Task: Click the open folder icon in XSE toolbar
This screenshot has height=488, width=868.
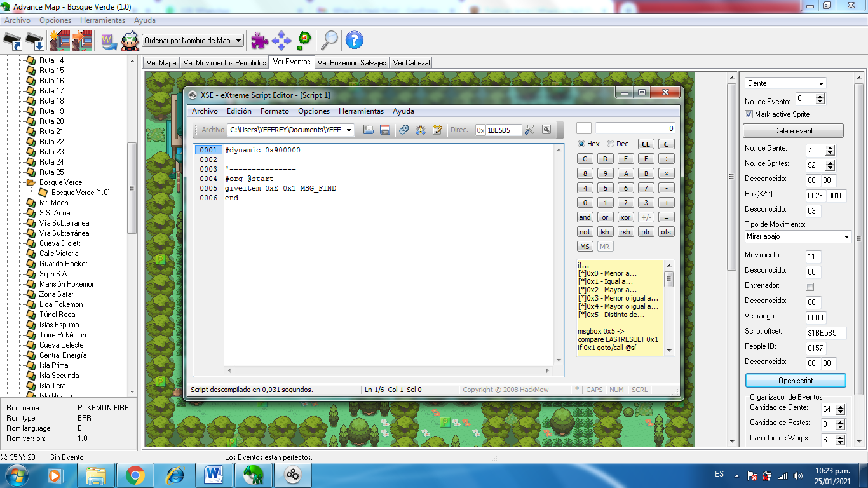Action: [368, 130]
